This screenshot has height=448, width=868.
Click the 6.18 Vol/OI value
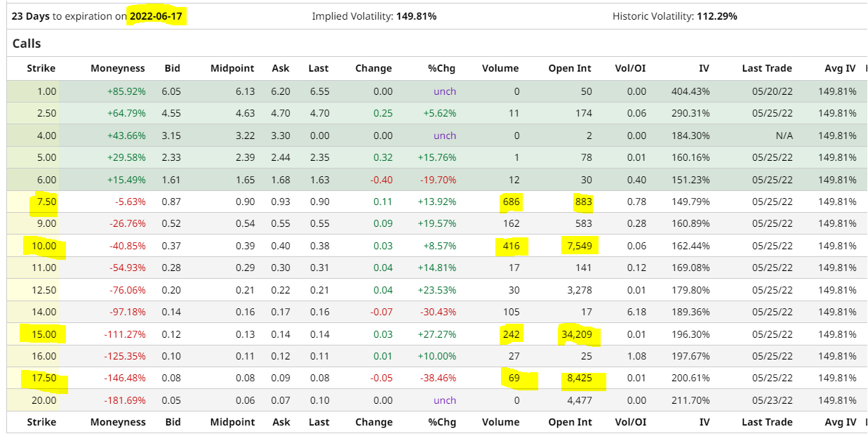click(636, 312)
